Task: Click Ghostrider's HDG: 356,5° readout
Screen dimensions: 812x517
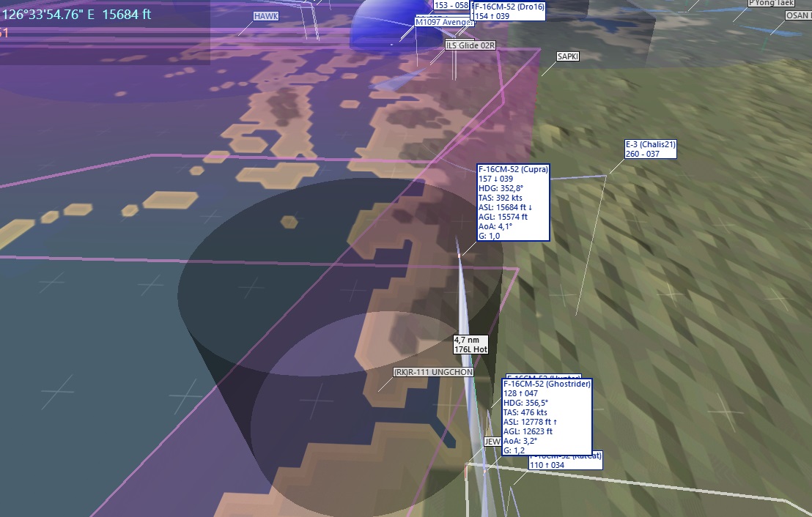Action: 525,403
